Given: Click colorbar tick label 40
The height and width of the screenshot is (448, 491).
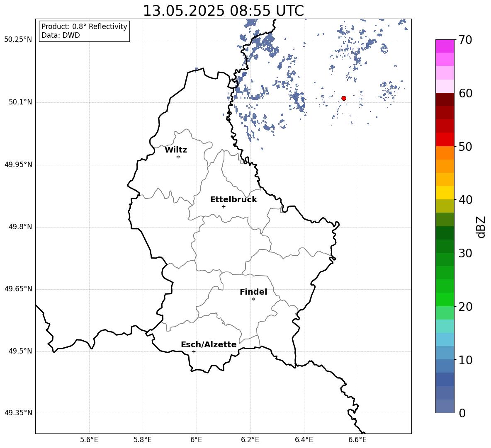Looking at the screenshot, I should (465, 200).
